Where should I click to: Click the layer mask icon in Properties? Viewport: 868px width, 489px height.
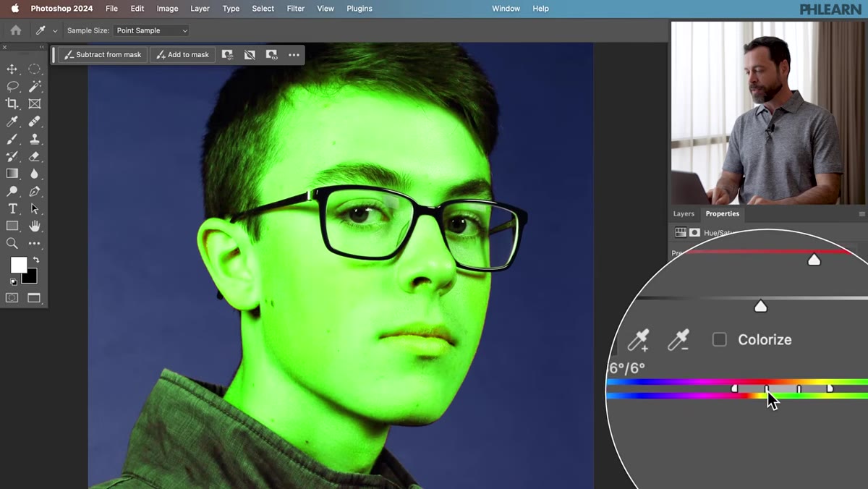click(694, 233)
